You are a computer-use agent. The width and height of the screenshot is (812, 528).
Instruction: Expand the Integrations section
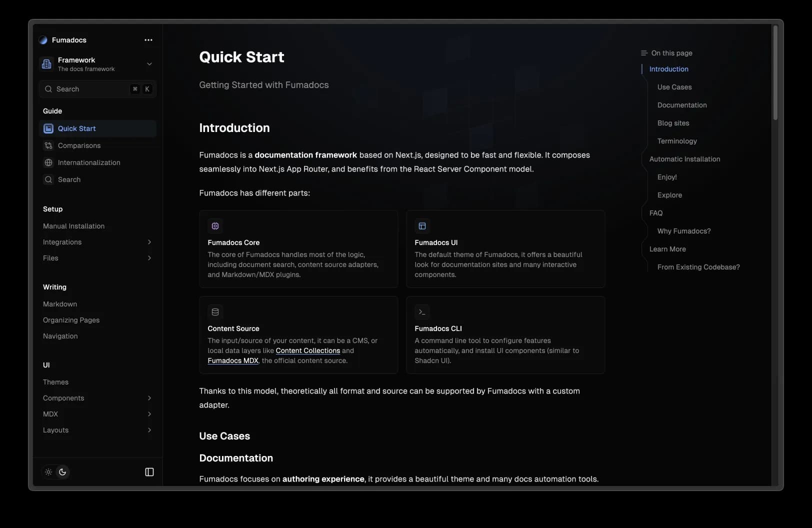(149, 242)
